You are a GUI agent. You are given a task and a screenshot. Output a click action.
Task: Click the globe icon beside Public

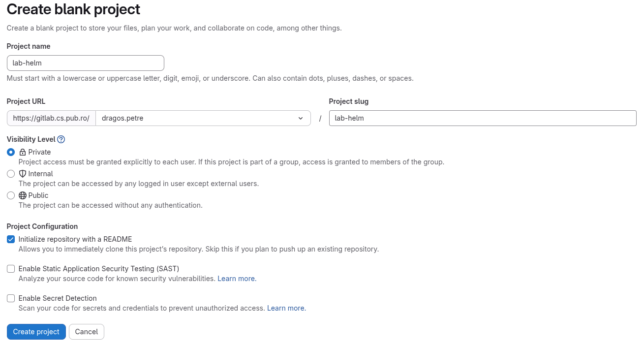[x=22, y=195]
